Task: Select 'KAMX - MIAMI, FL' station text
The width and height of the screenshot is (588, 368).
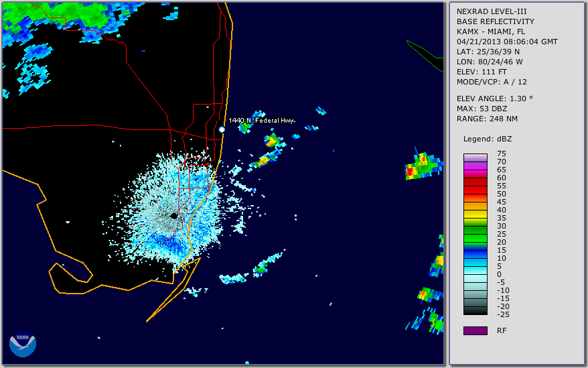Action: pos(490,32)
